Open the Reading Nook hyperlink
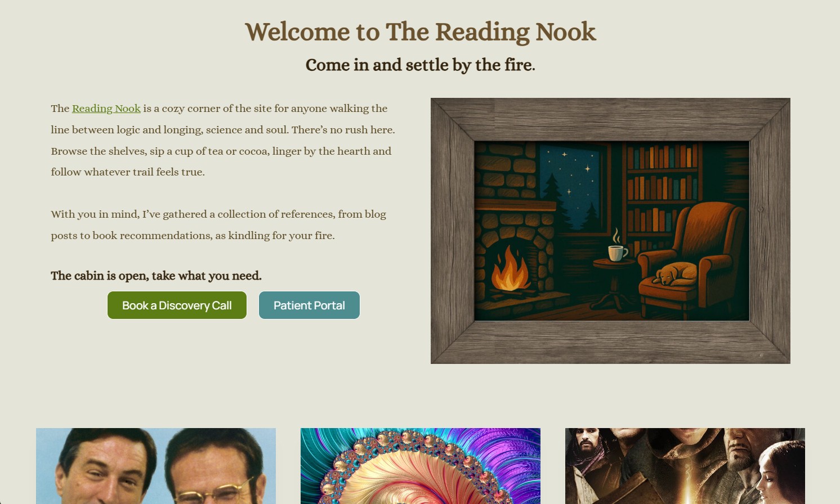 click(106, 109)
